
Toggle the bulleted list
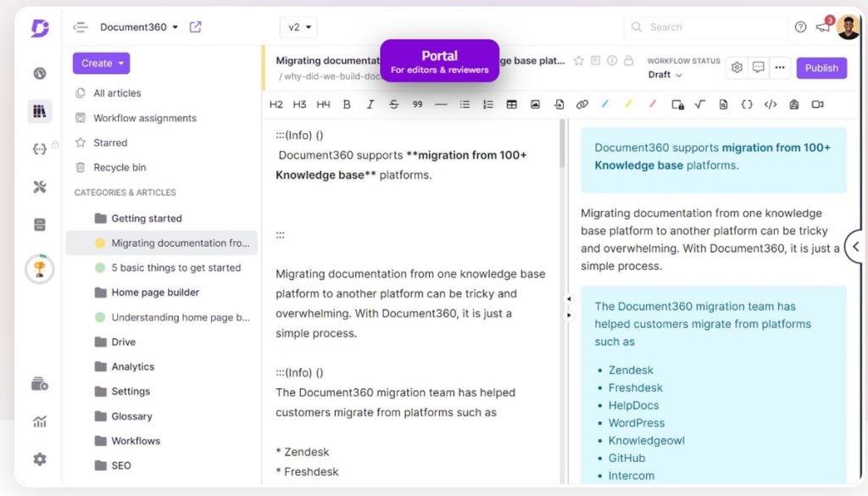point(465,104)
